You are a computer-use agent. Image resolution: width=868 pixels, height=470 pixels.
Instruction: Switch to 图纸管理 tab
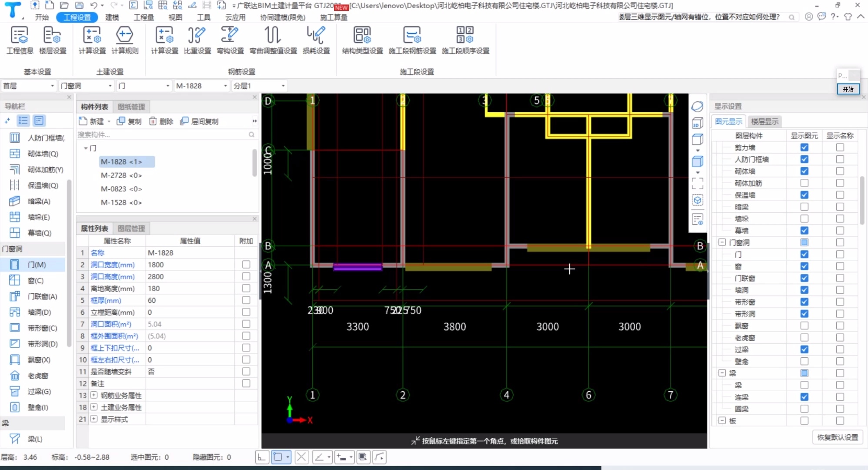point(131,107)
